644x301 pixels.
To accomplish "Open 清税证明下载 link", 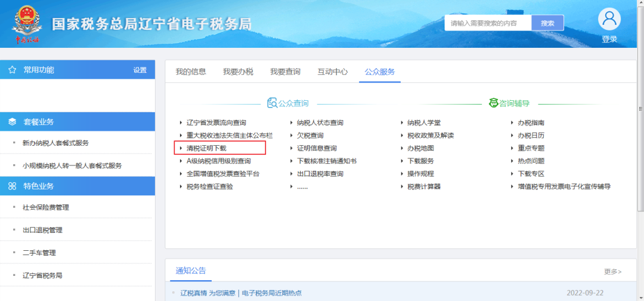I will click(206, 148).
